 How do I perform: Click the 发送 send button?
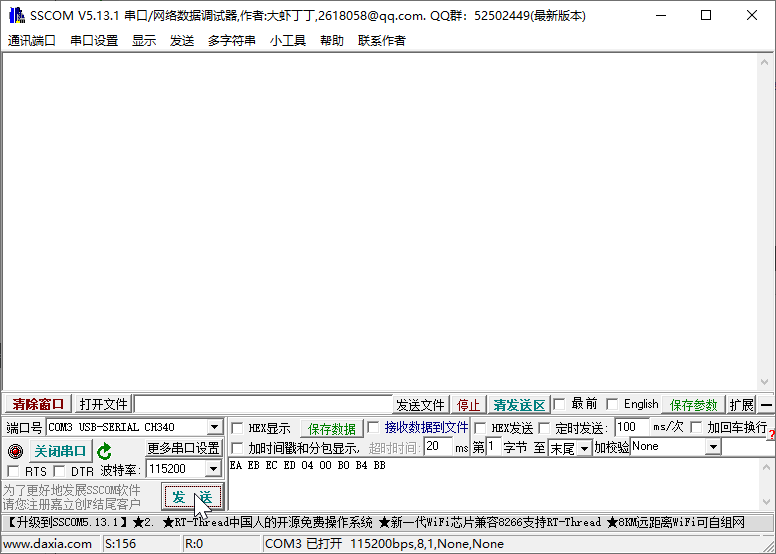point(193,497)
